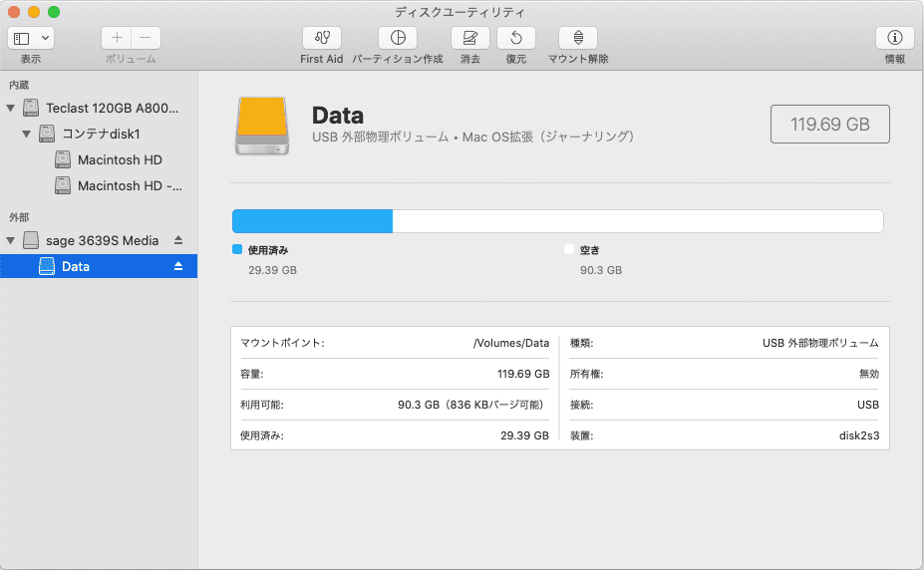The width and height of the screenshot is (924, 570).
Task: Select コンテナdisk1 in sidebar
Action: point(99,135)
